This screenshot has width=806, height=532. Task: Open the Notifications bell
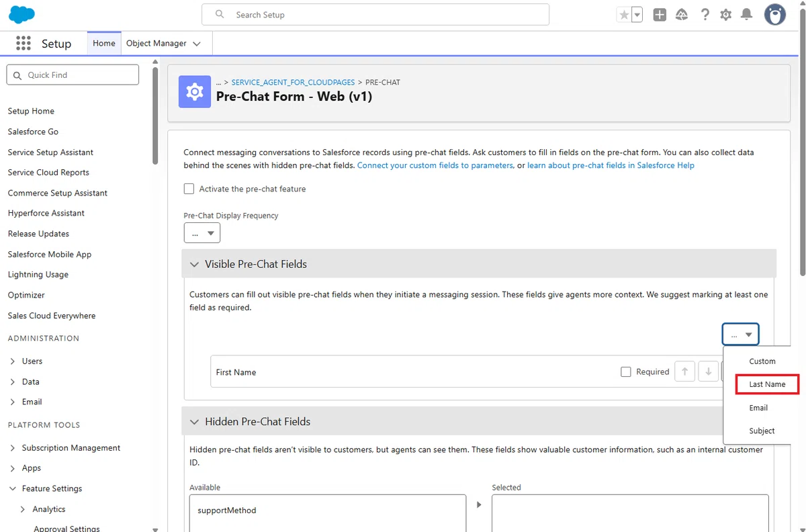pyautogui.click(x=746, y=15)
